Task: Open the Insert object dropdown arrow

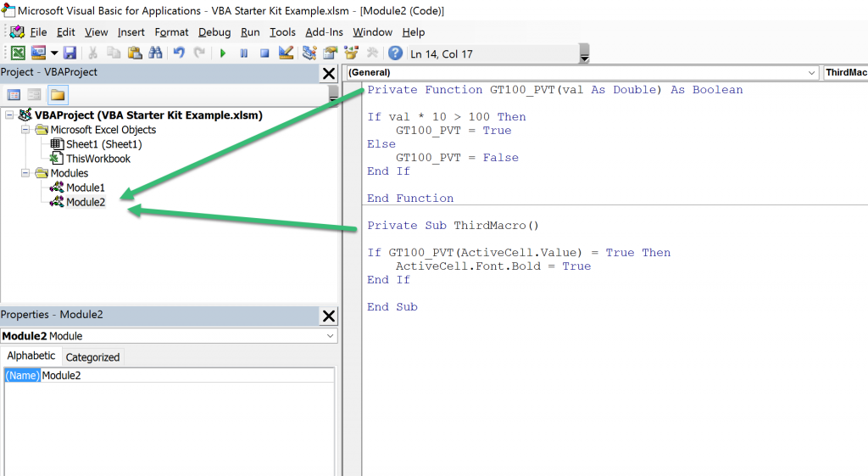Action: point(54,53)
